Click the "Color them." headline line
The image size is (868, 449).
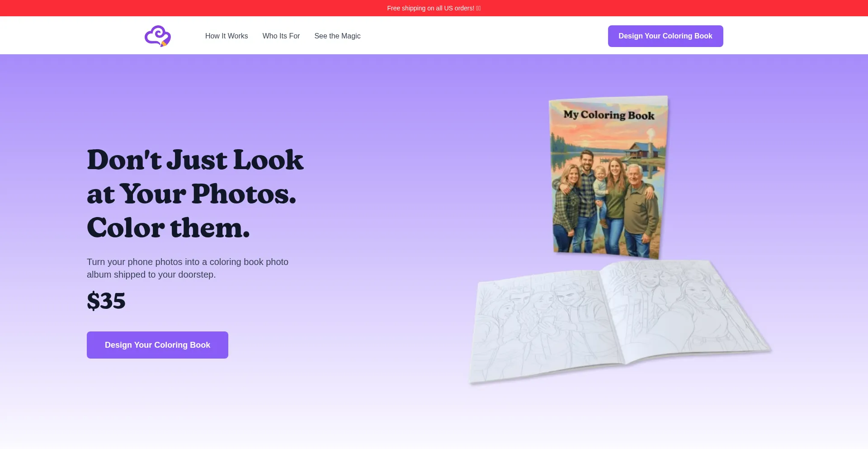[x=168, y=228]
